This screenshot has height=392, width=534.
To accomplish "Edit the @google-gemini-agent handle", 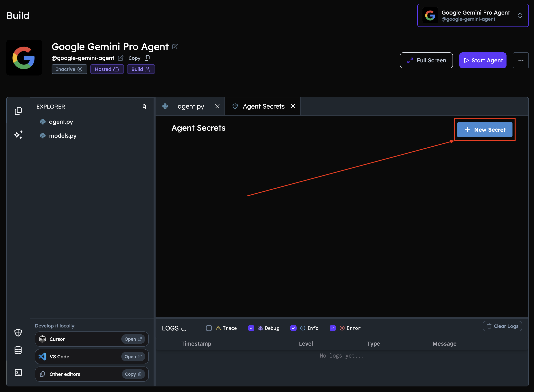I will click(x=121, y=58).
